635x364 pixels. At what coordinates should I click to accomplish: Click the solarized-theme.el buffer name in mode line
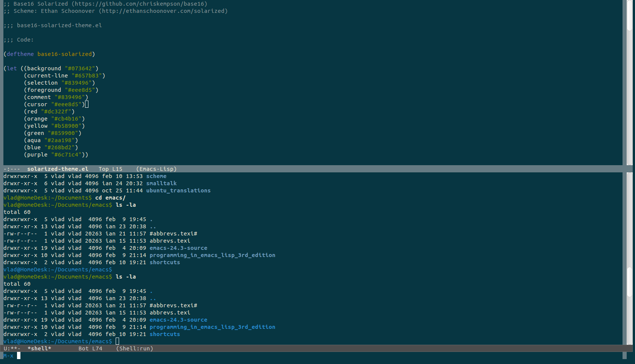coord(57,169)
